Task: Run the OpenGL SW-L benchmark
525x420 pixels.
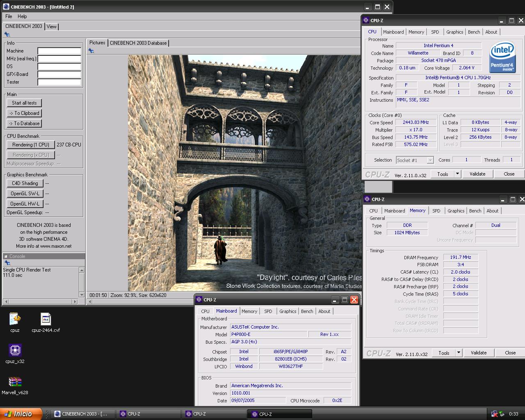Action: 25,194
